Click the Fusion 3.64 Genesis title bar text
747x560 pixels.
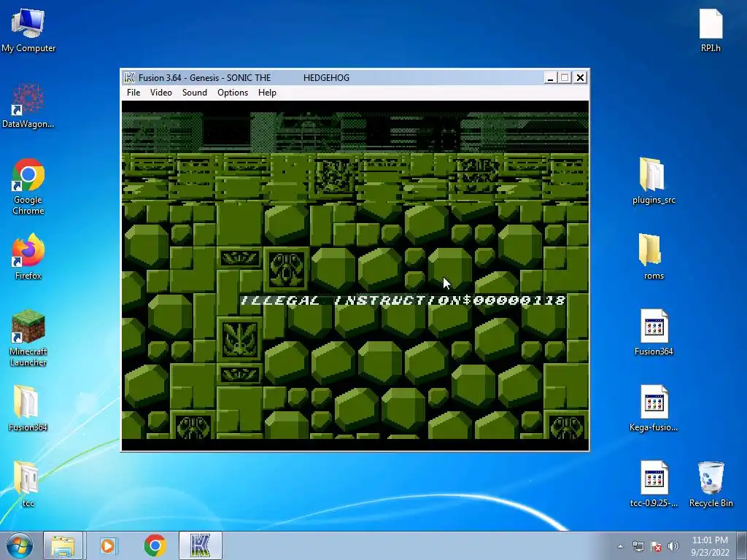244,77
